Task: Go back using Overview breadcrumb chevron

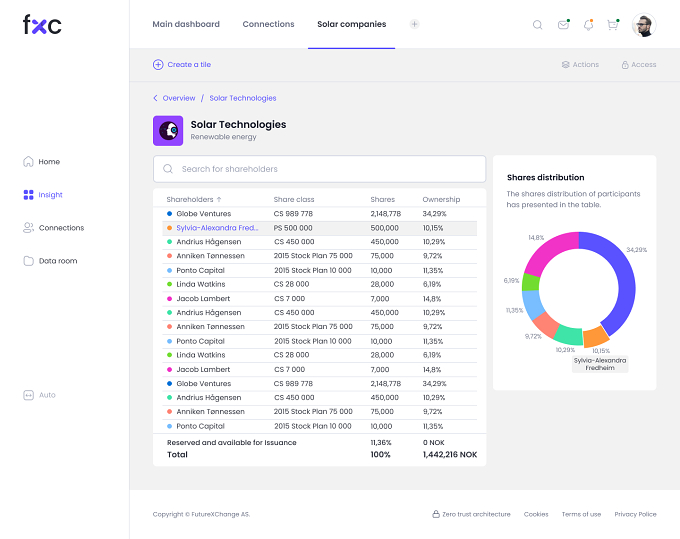Action: point(155,98)
